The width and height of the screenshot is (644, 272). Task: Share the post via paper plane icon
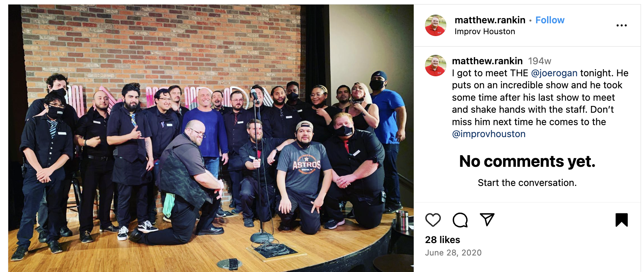(x=487, y=220)
